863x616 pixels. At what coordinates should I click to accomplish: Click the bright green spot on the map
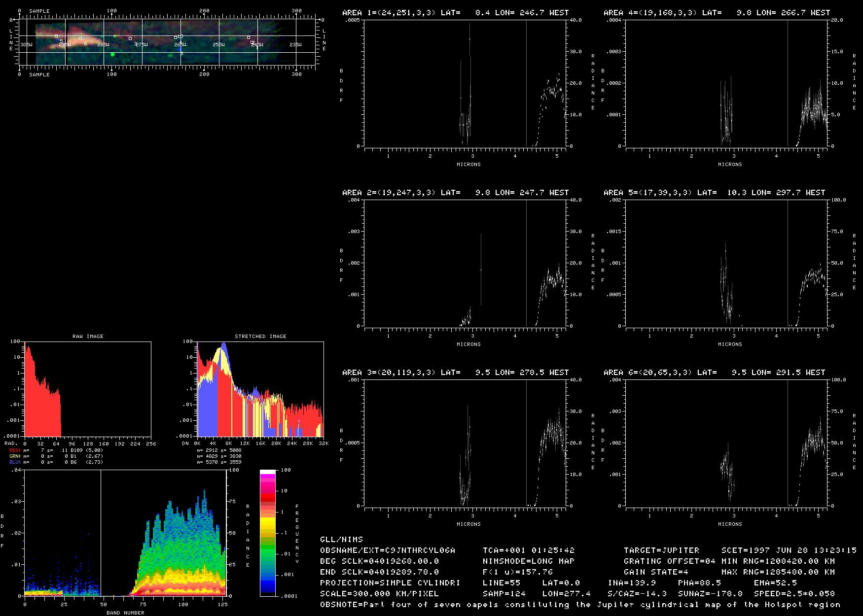112,54
